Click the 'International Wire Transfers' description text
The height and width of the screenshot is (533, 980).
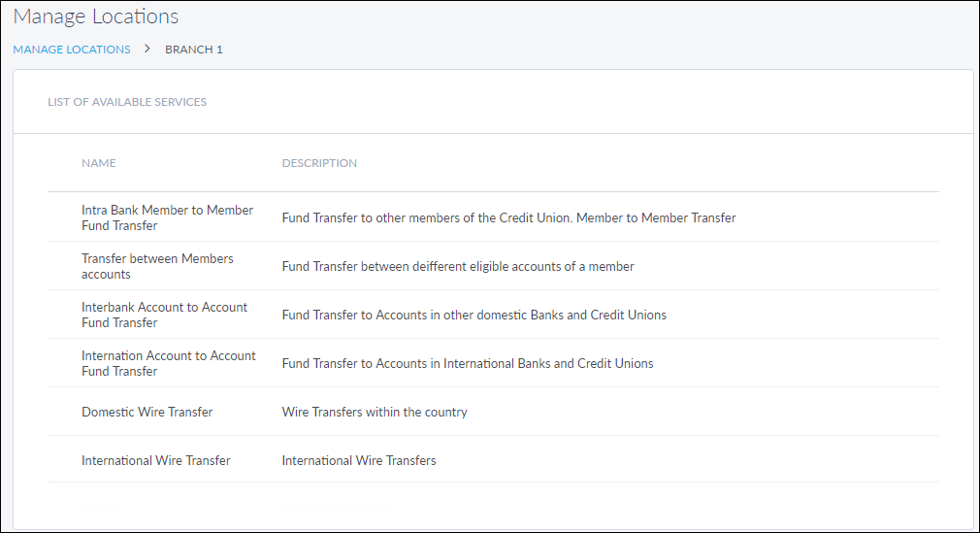(359, 460)
